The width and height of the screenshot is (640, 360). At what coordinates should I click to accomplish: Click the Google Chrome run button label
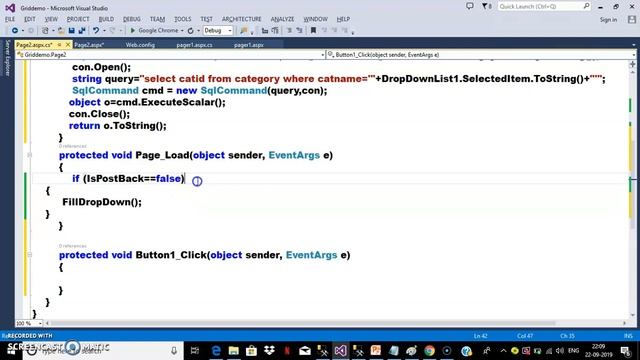[x=158, y=31]
